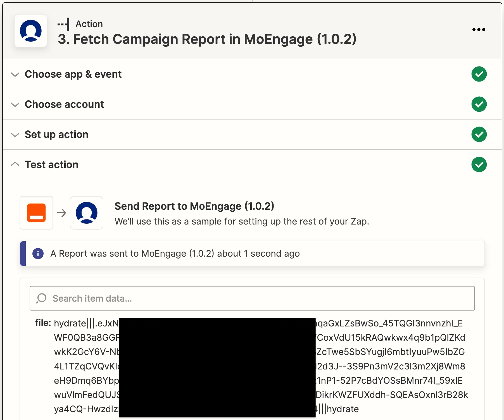The height and width of the screenshot is (420, 504).
Task: Click the arrow between app icons
Action: (61, 213)
